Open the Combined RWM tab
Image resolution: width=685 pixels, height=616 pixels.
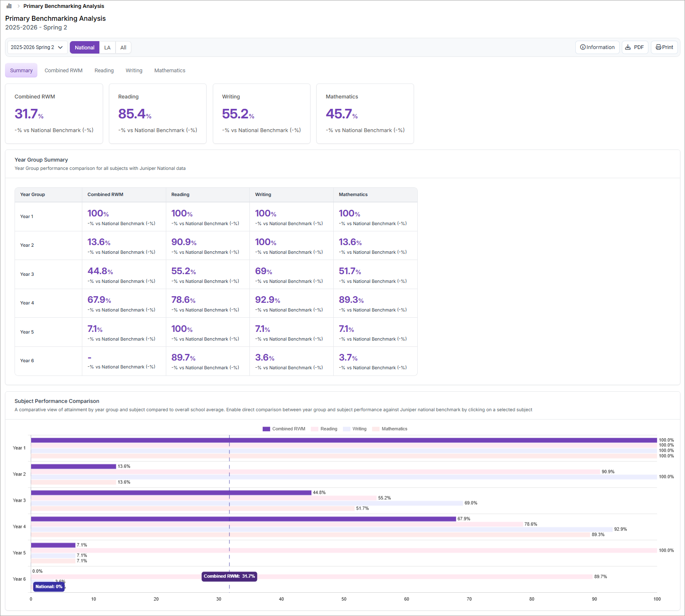coord(64,71)
